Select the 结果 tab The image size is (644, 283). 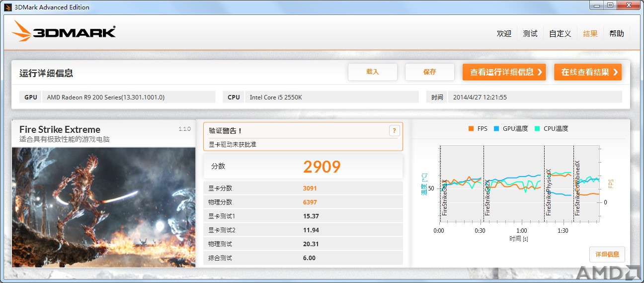pyautogui.click(x=590, y=33)
